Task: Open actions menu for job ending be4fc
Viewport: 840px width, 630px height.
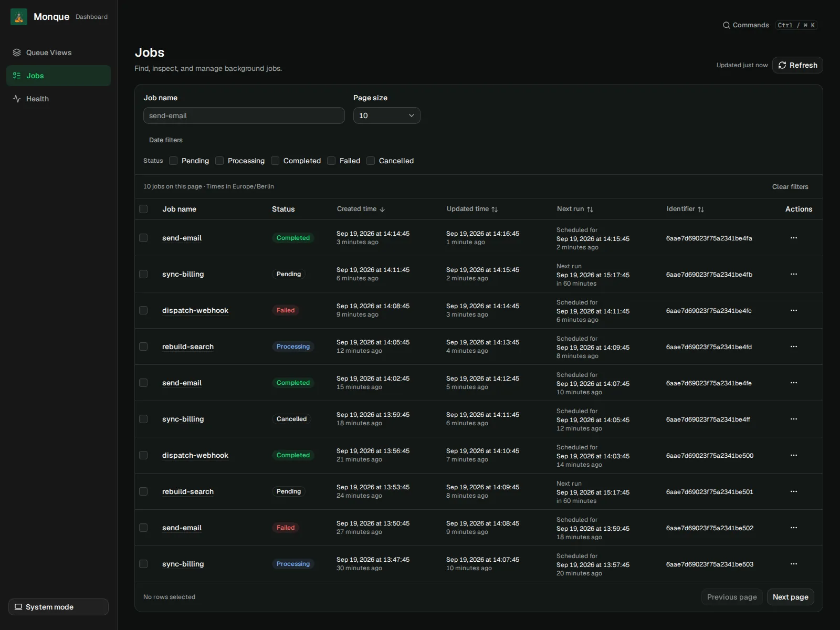Action: pos(794,310)
